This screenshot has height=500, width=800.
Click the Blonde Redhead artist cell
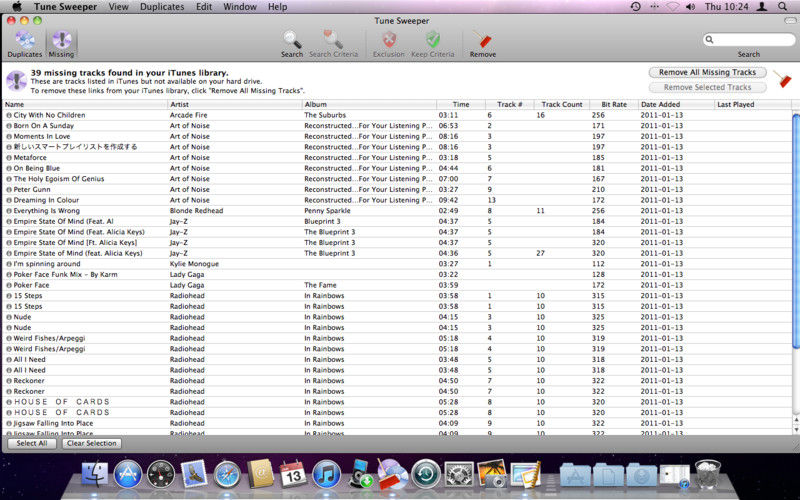click(196, 211)
